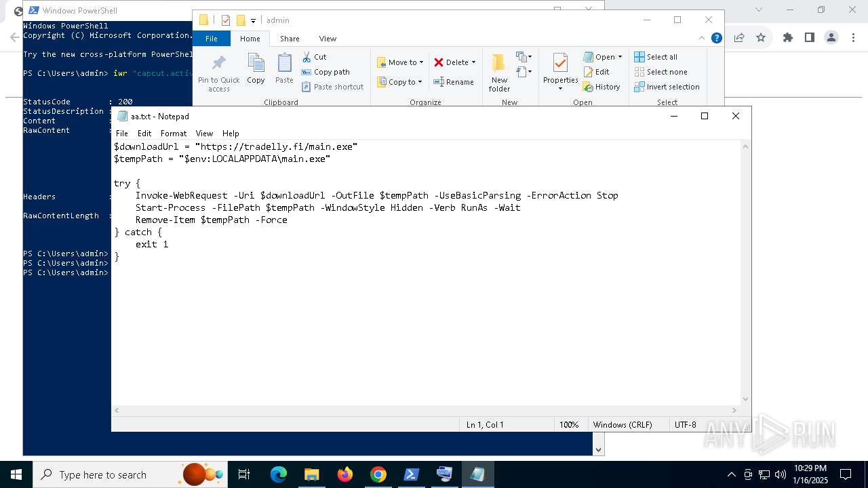
Task: Click Edit in the Open group
Action: click(596, 72)
